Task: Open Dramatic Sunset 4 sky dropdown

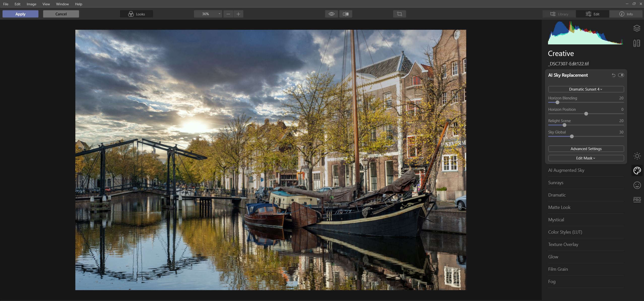Action: pos(586,89)
